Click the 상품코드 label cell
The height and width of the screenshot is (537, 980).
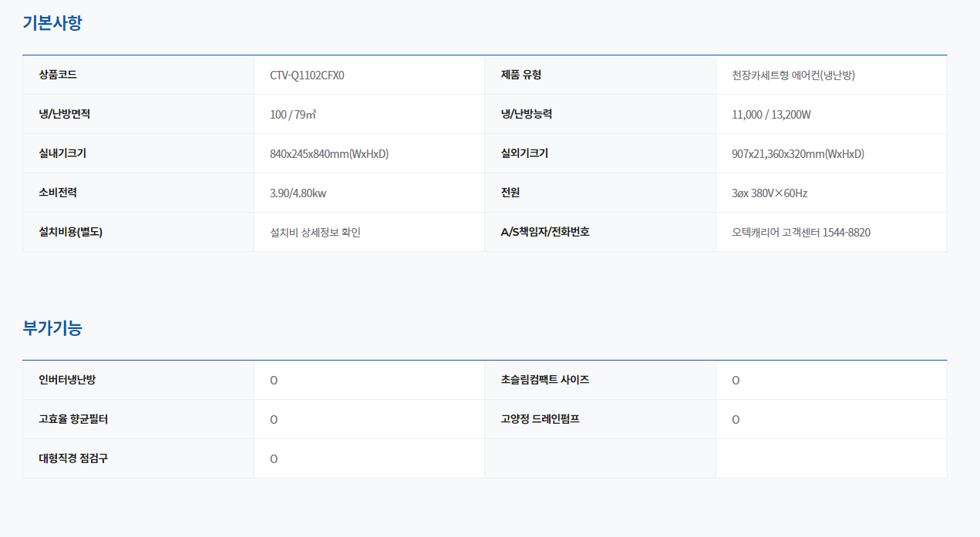[58, 75]
